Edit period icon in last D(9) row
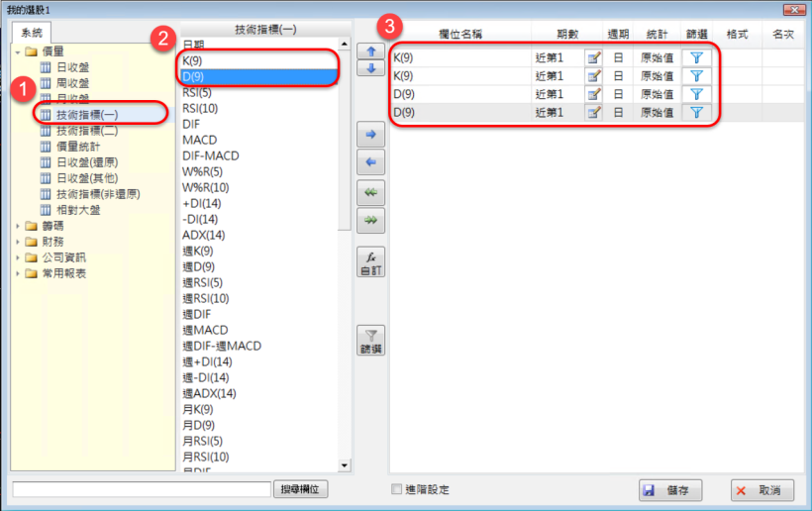The image size is (812, 511). 593,112
